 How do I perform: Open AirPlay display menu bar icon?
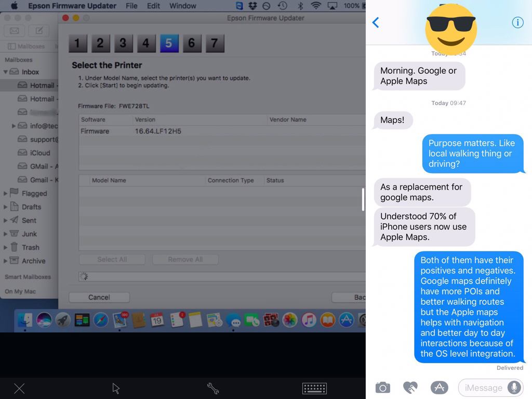coord(332,6)
